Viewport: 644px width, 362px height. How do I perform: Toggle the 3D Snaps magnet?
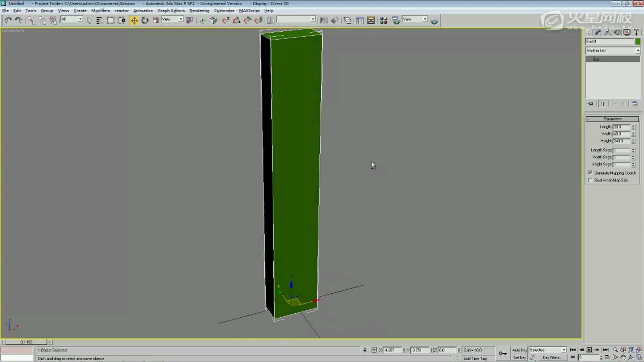click(x=225, y=20)
